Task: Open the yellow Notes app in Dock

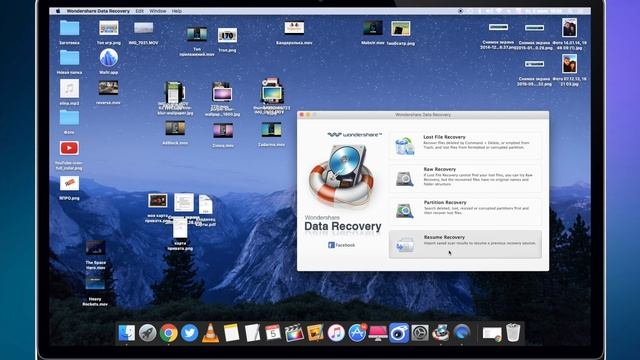Action: coord(231,333)
